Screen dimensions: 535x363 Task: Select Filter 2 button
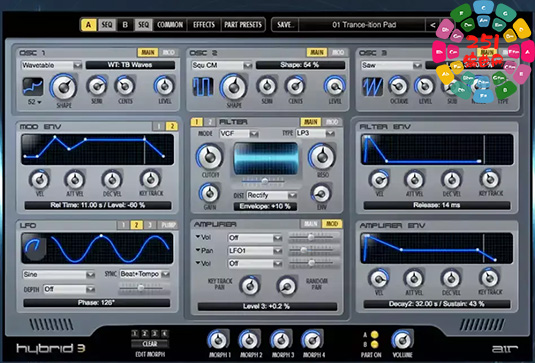[x=210, y=122]
